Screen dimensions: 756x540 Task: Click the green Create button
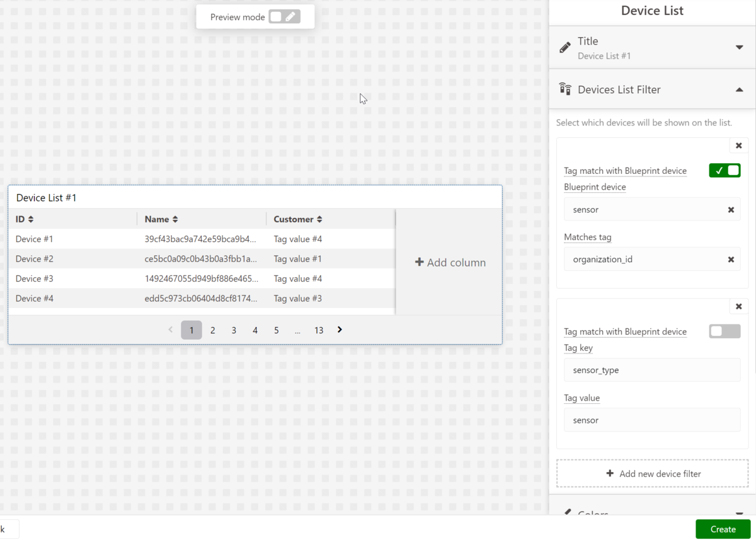(x=723, y=529)
